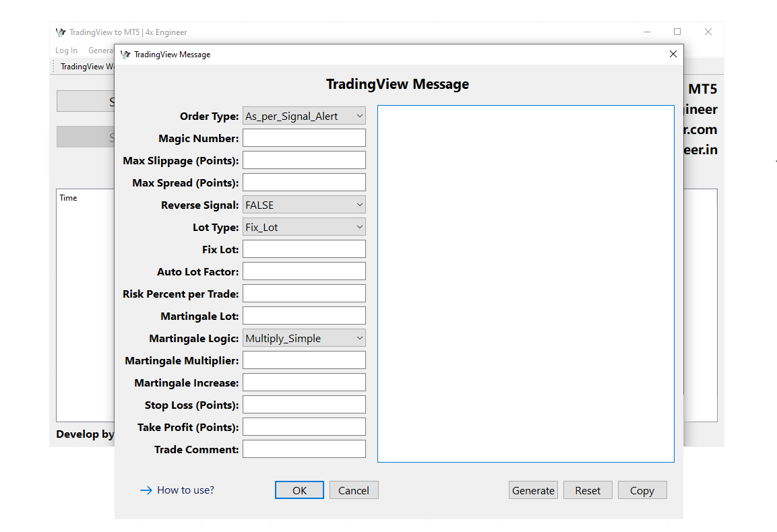The width and height of the screenshot is (777, 532).
Task: Click the Copy button
Action: pos(642,490)
